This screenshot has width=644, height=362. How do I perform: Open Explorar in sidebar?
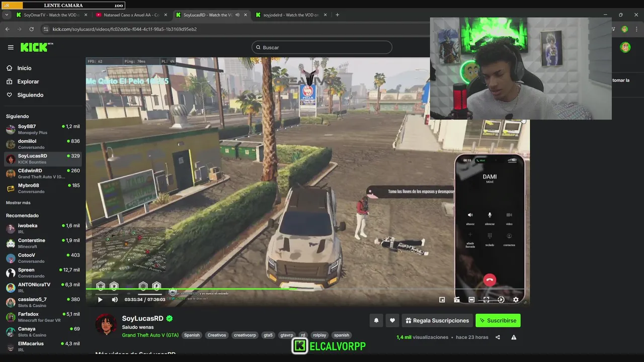point(28,81)
